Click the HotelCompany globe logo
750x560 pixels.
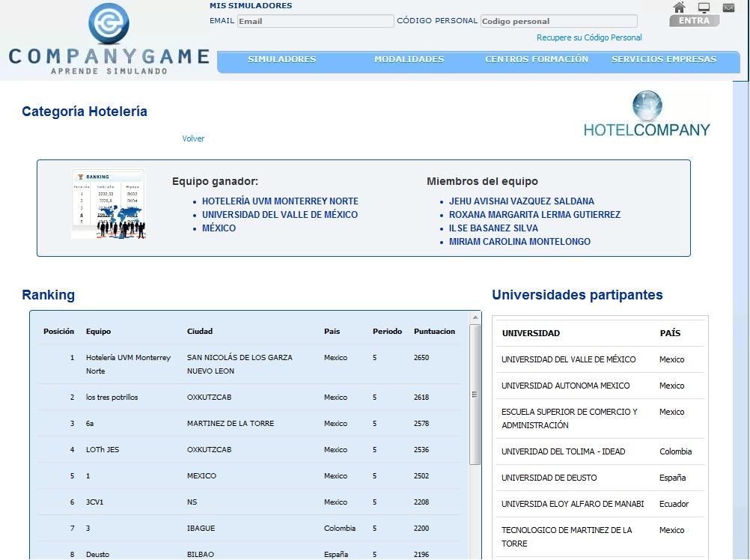pos(647,114)
